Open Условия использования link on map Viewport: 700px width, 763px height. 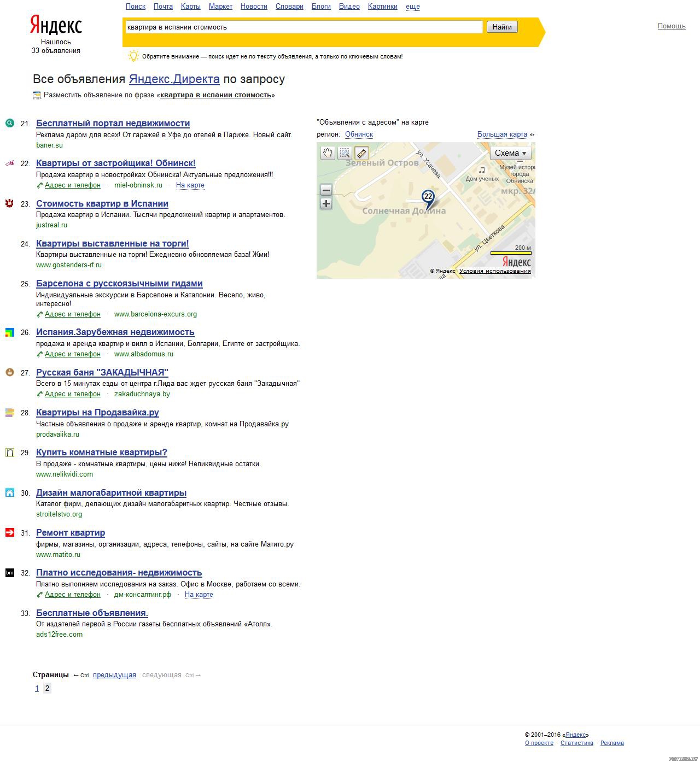(x=495, y=271)
